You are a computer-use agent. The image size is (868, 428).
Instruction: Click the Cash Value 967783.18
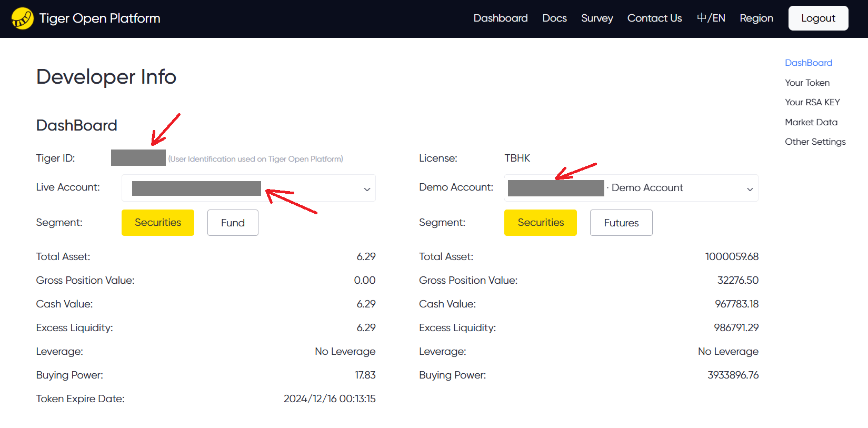click(736, 304)
